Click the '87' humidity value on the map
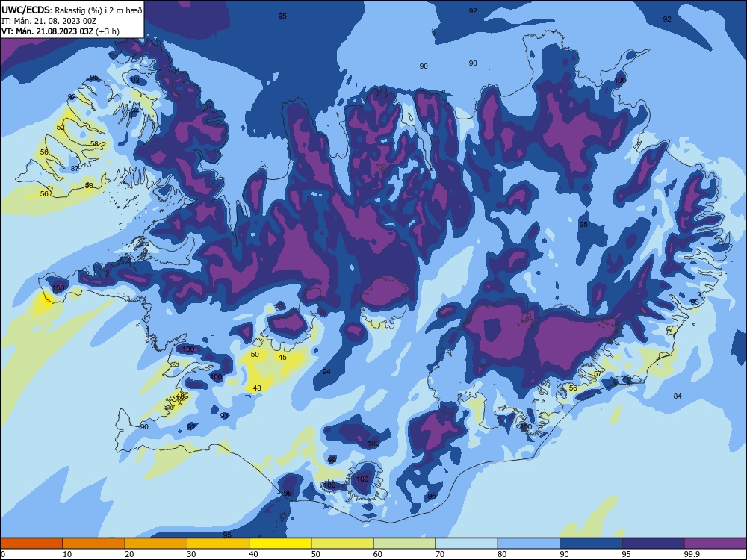747x560 pixels. [x=75, y=168]
